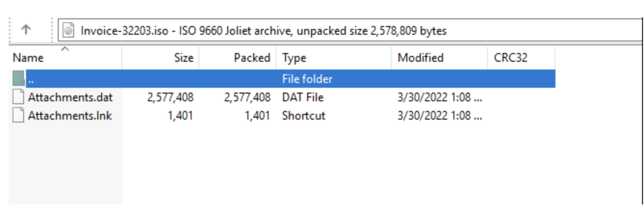Sort files by the Modified column header
This screenshot has width=644, height=219.
click(439, 58)
